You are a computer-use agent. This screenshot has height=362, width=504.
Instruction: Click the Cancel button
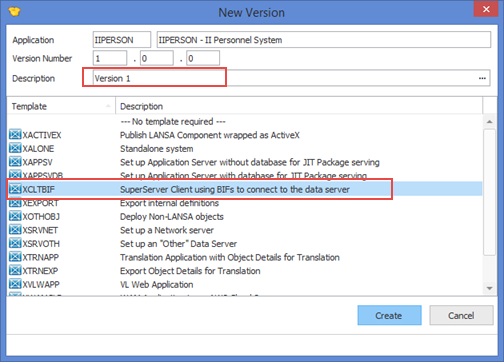461,315
